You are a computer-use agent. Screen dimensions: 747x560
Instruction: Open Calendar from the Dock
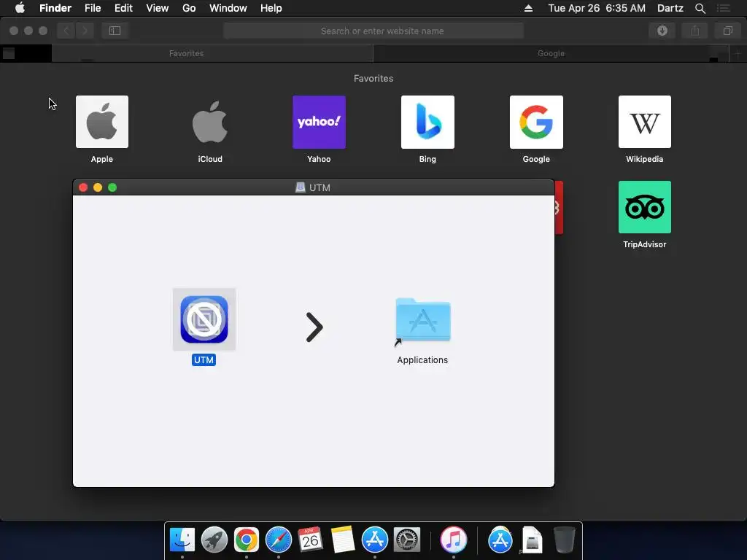pos(310,540)
